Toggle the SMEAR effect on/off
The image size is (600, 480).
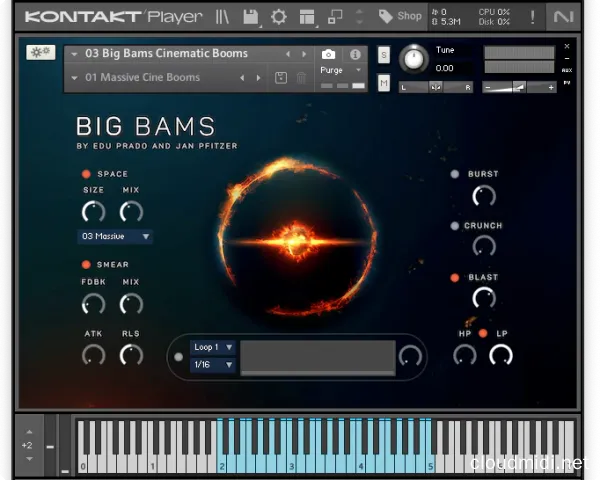(x=86, y=264)
